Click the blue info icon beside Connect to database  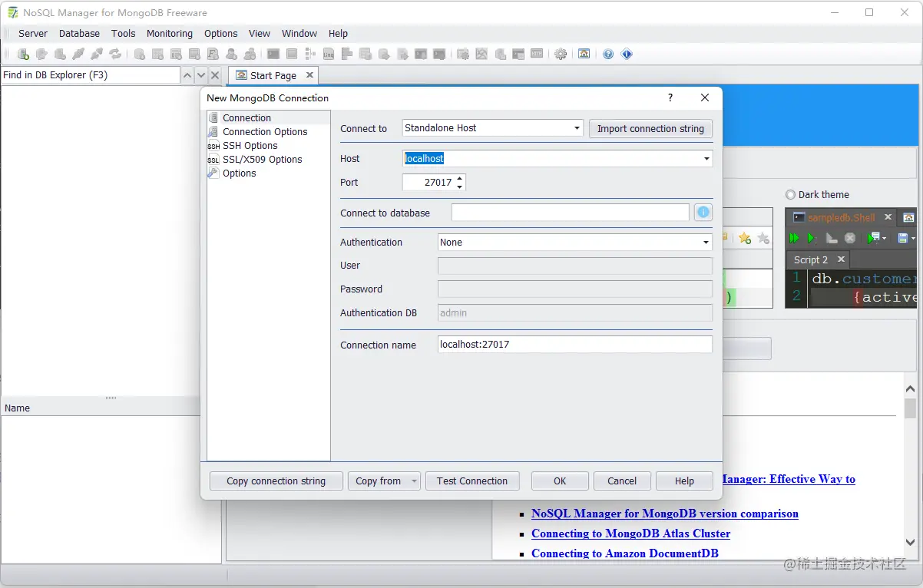click(703, 213)
